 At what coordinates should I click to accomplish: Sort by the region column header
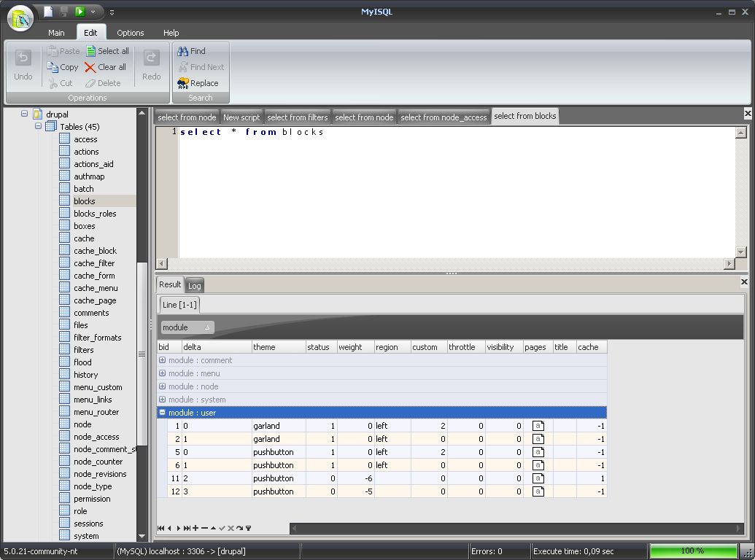point(392,347)
